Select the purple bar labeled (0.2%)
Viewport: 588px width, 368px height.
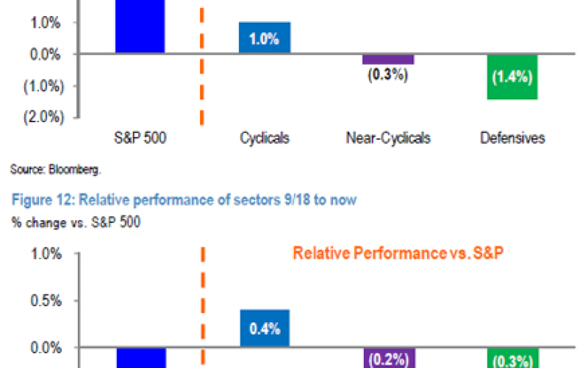pos(388,358)
